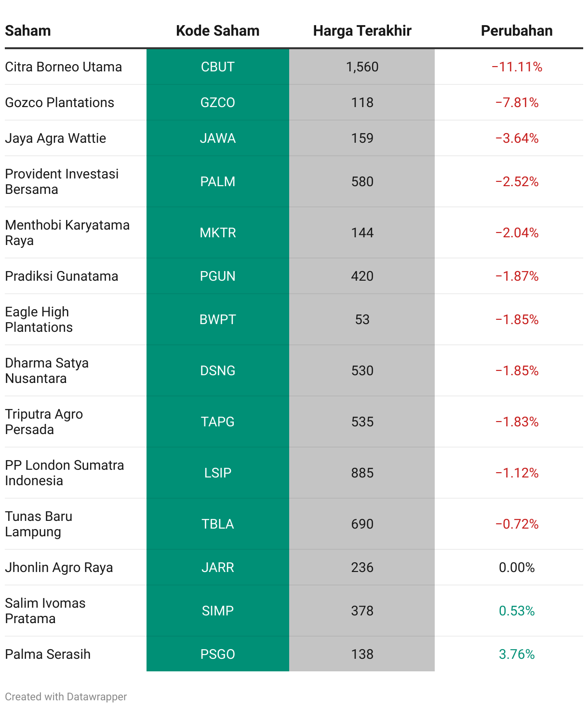Select the CBUT stock code cell
Viewport: 588px width, 708px height.
[217, 67]
